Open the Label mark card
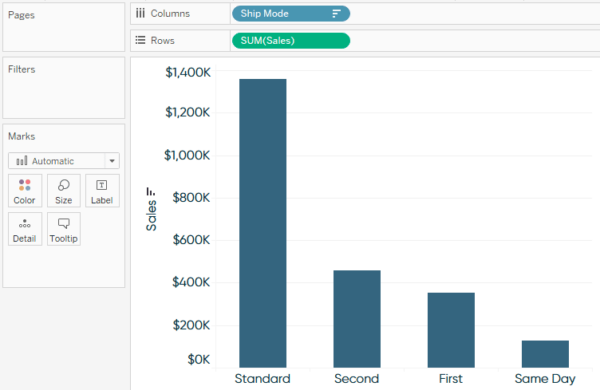The height and width of the screenshot is (390, 600). pos(102,191)
